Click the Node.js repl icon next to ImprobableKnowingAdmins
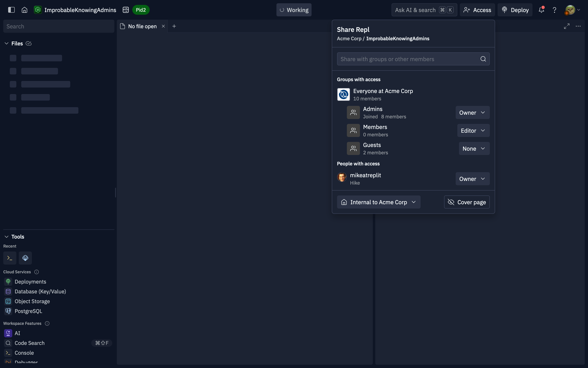The width and height of the screenshot is (588, 368). (38, 10)
